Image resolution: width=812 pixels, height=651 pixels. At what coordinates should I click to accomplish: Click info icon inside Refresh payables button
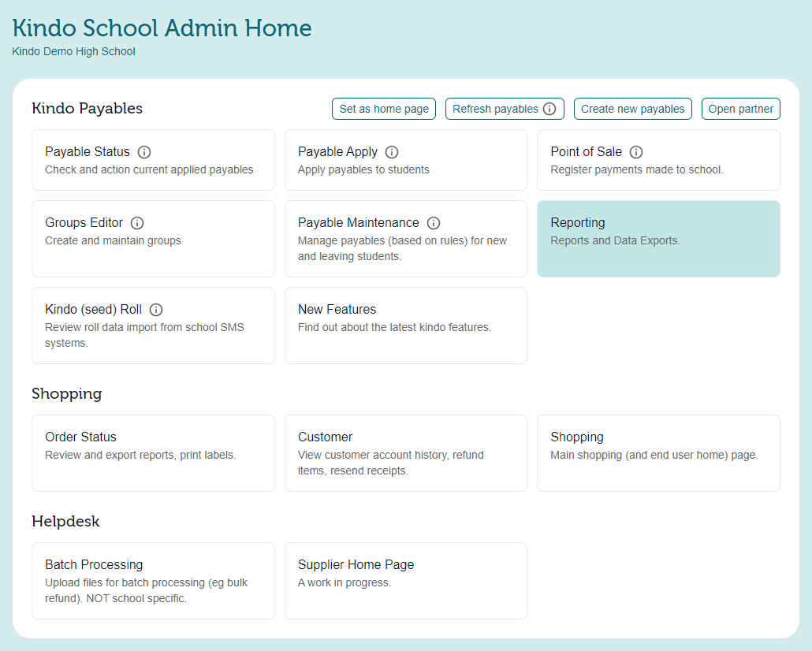549,109
